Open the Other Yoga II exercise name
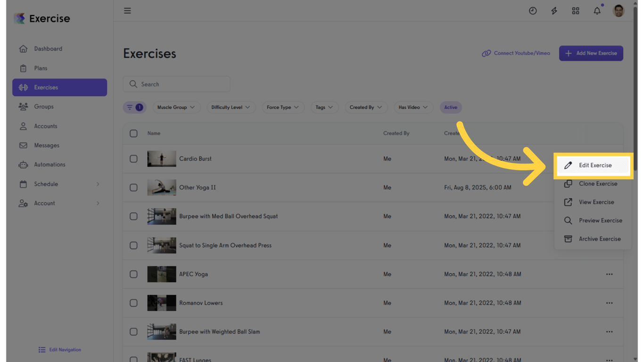 (x=198, y=188)
